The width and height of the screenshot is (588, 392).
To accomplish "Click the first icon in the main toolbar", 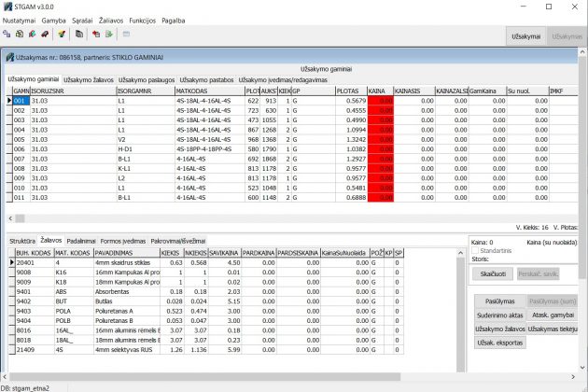I will [7, 33].
